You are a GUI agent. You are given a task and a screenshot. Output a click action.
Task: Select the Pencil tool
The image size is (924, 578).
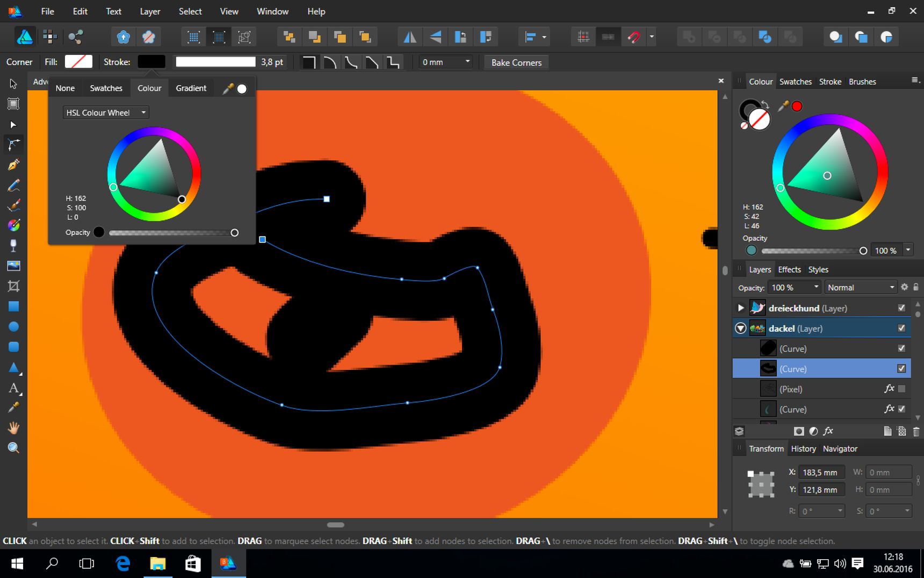coord(13,185)
